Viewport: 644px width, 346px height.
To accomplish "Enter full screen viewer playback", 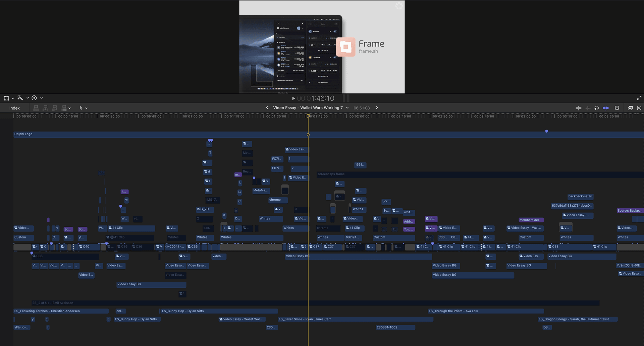I will pyautogui.click(x=639, y=98).
